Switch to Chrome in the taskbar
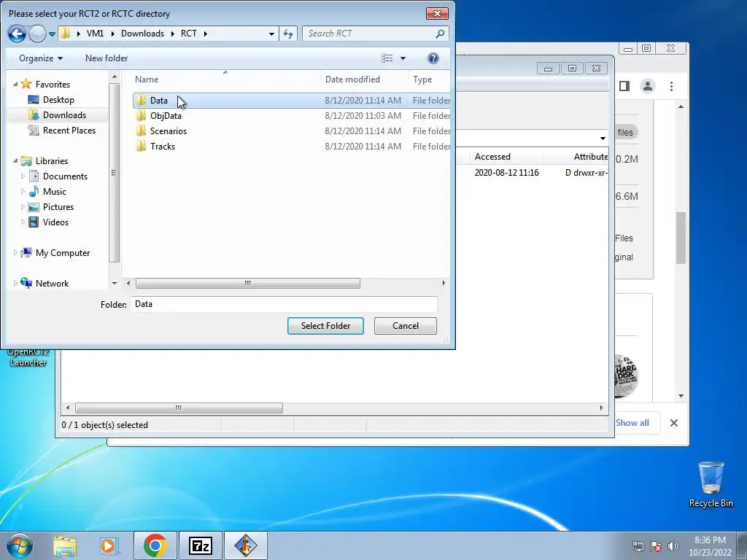The width and height of the screenshot is (747, 560). click(155, 545)
